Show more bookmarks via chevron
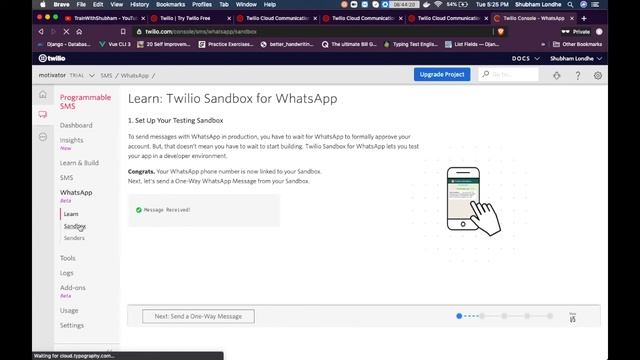Screen dimensions: 640x360 click(x=543, y=44)
